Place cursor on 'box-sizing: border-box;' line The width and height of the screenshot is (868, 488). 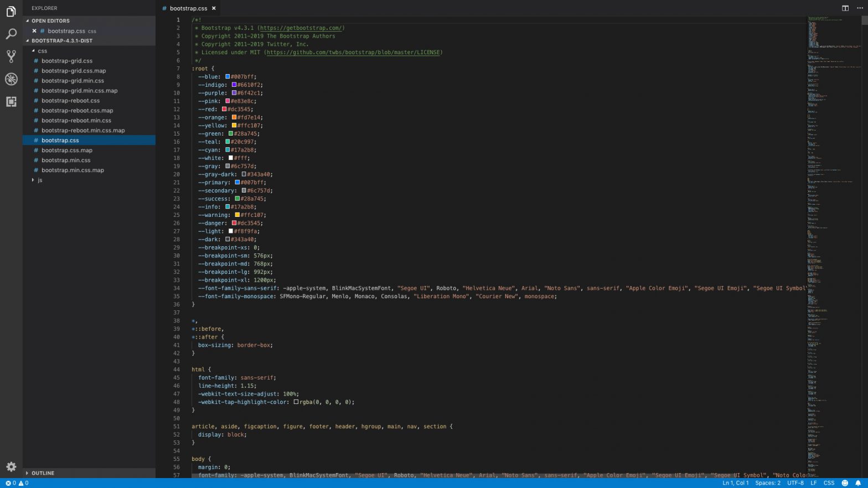point(235,345)
